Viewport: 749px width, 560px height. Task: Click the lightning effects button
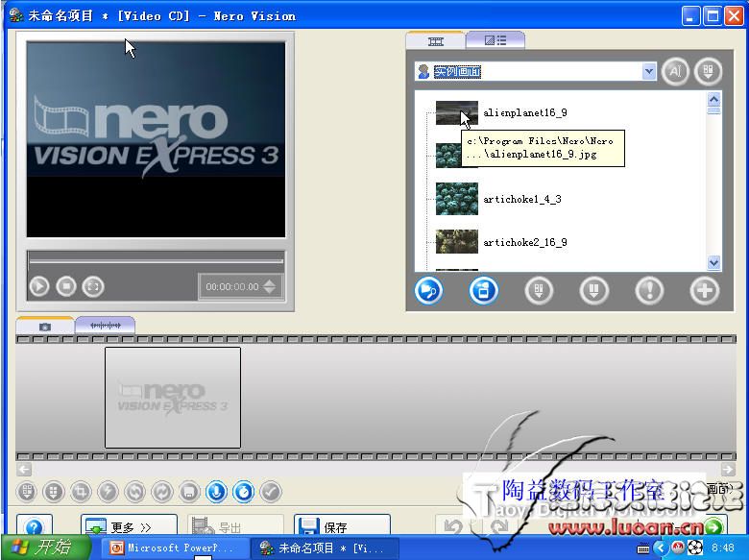(x=108, y=492)
